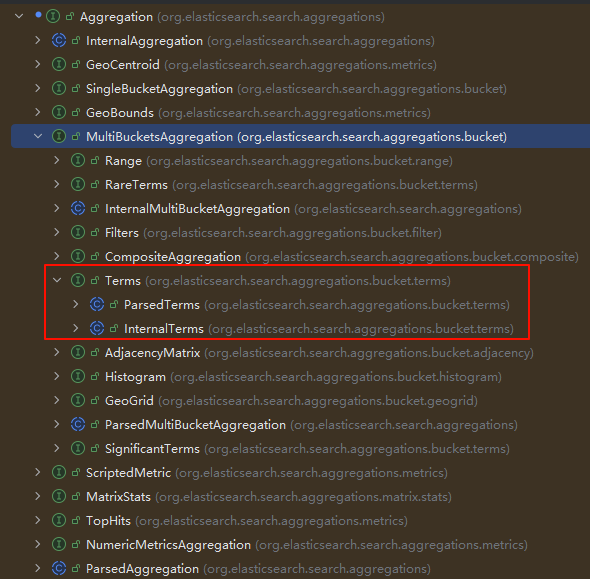Collapse the Aggregation root node
This screenshot has width=590, height=579.
click(19, 16)
